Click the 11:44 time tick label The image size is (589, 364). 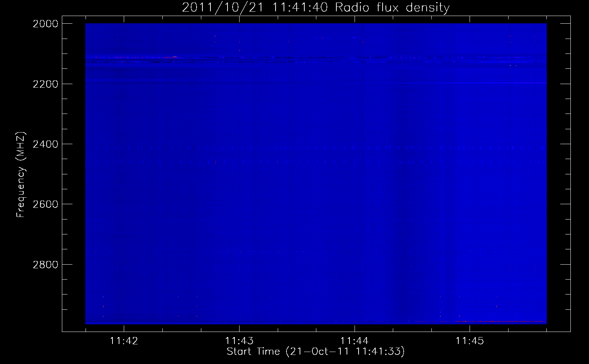[x=354, y=341]
